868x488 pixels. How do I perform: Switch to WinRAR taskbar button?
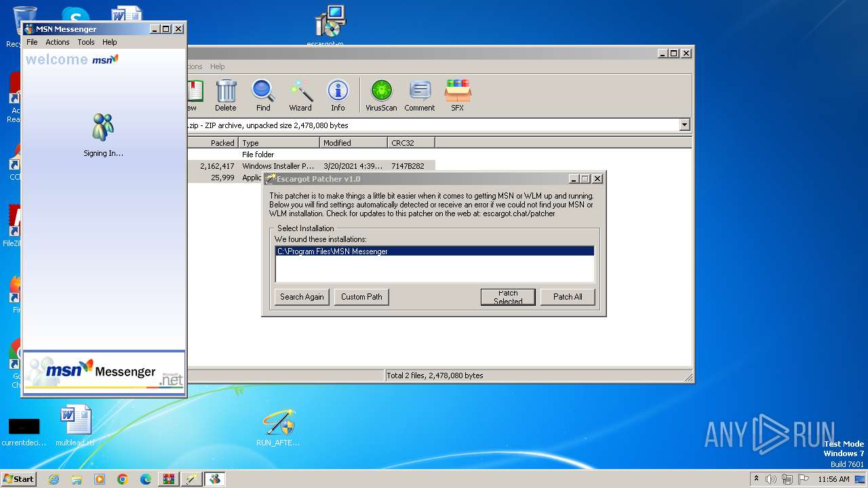pyautogui.click(x=169, y=479)
